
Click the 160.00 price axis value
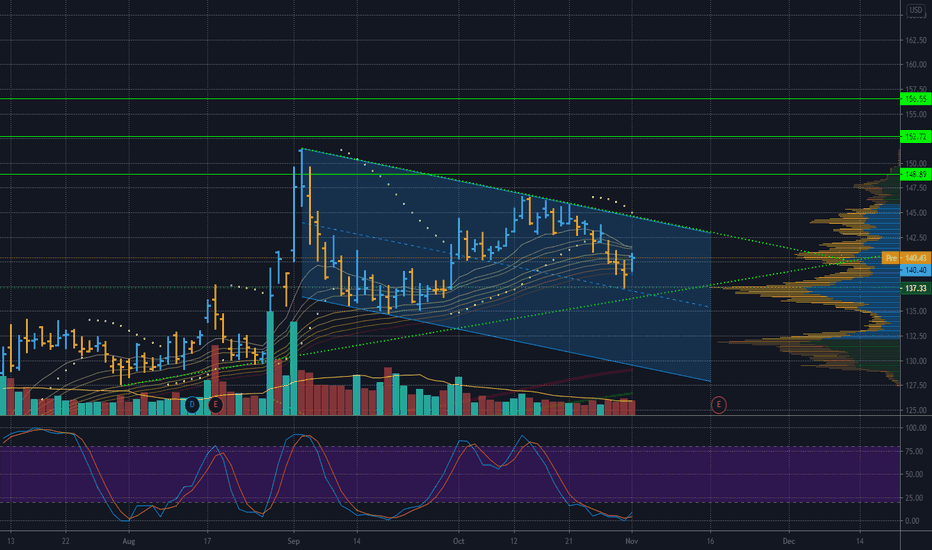click(916, 65)
